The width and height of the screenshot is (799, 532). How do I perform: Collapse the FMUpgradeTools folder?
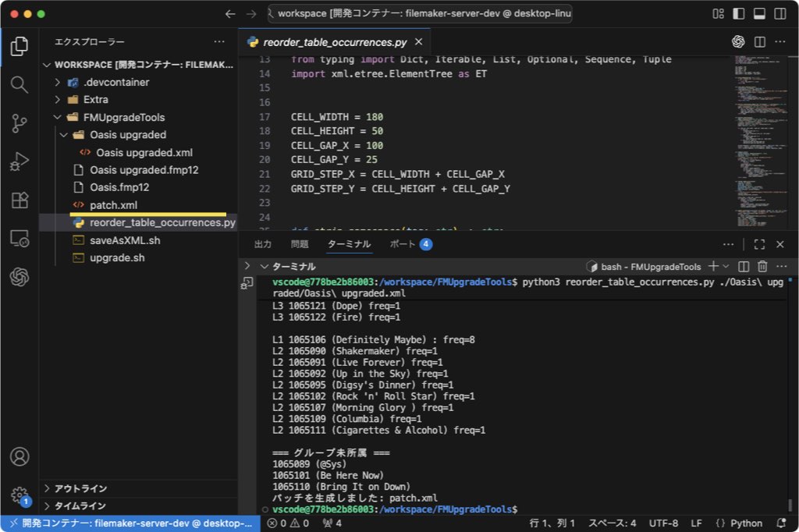(x=57, y=117)
